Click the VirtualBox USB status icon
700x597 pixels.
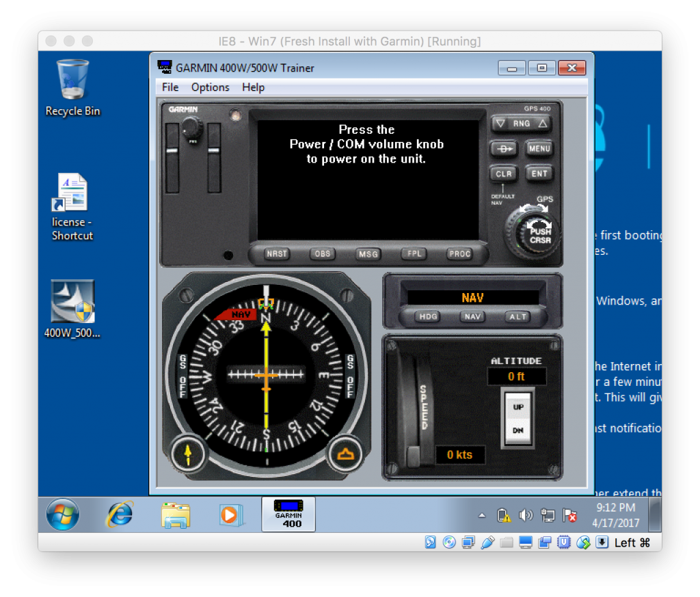(x=487, y=542)
